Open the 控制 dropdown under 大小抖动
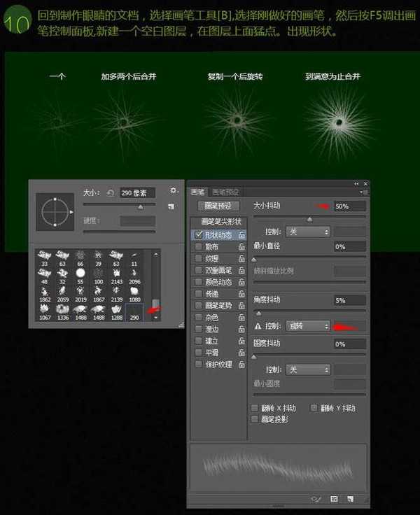Image resolution: width=420 pixels, height=515 pixels. [x=307, y=232]
